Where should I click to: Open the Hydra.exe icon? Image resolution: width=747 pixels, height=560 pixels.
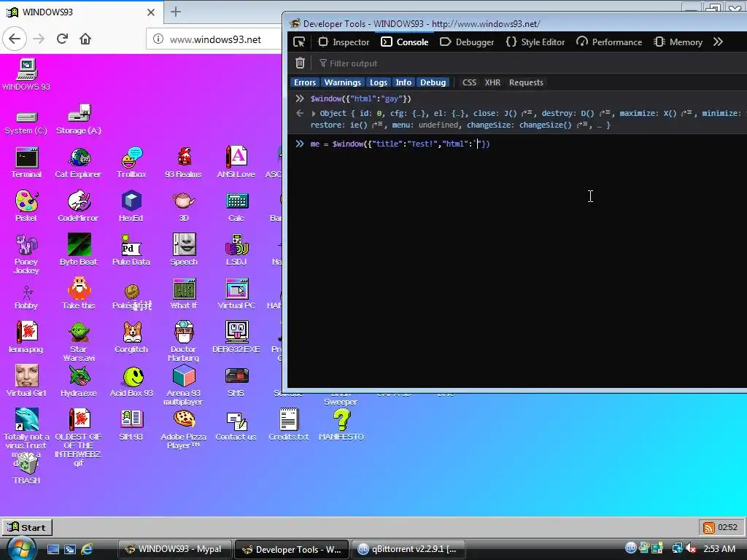tap(79, 381)
